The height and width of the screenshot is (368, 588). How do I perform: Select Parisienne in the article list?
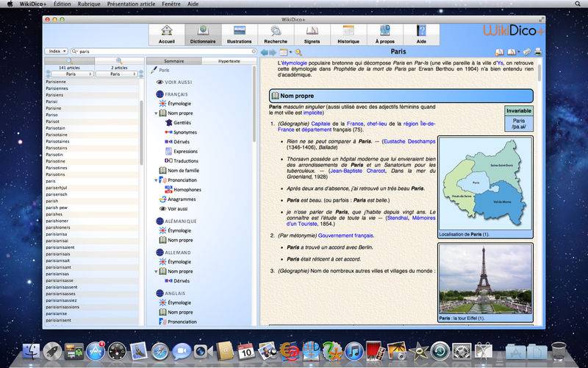click(91, 82)
